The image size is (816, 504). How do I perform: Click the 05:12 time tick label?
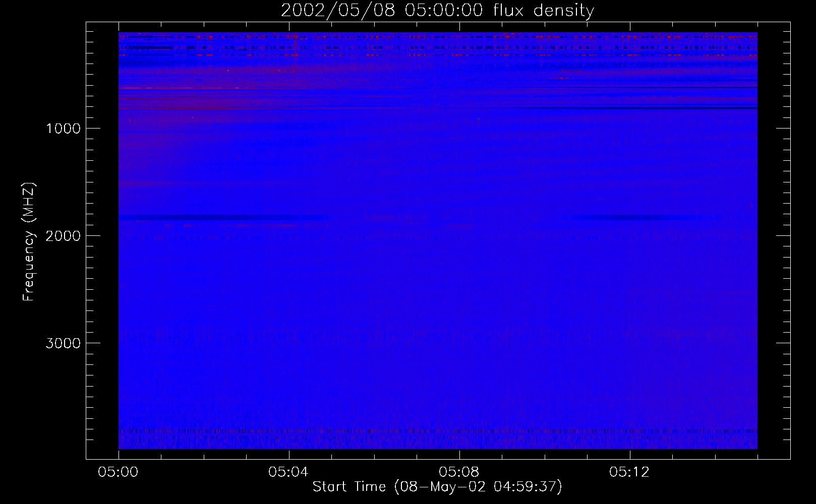[x=629, y=472]
